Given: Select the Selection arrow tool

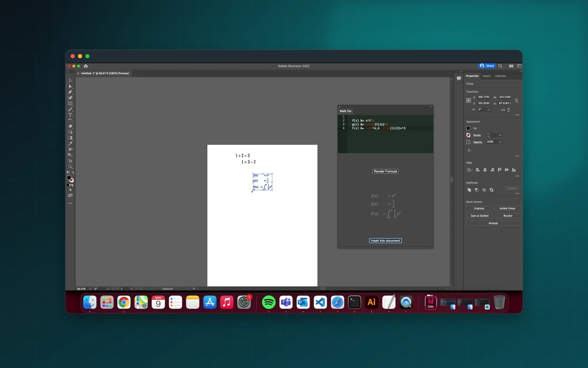Looking at the screenshot, I should point(70,81).
